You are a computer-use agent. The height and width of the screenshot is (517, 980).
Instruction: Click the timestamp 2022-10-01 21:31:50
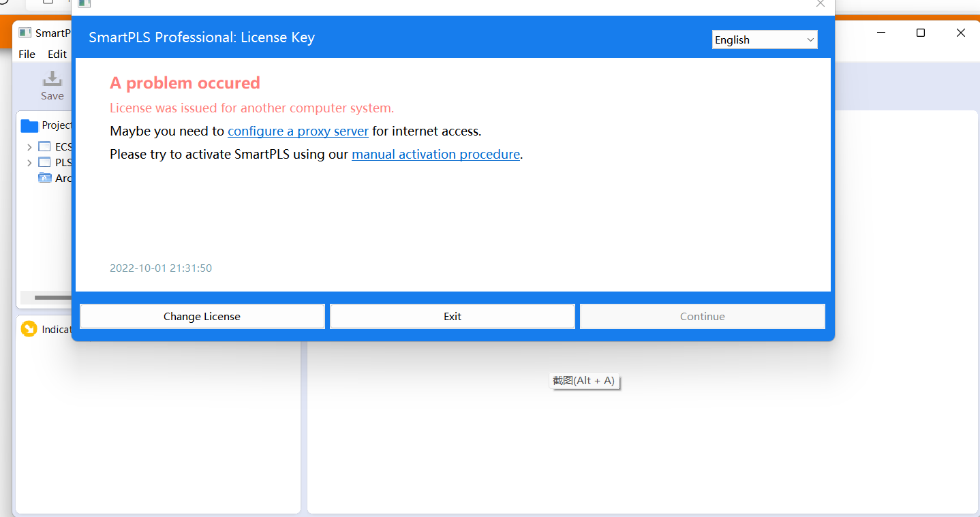161,268
